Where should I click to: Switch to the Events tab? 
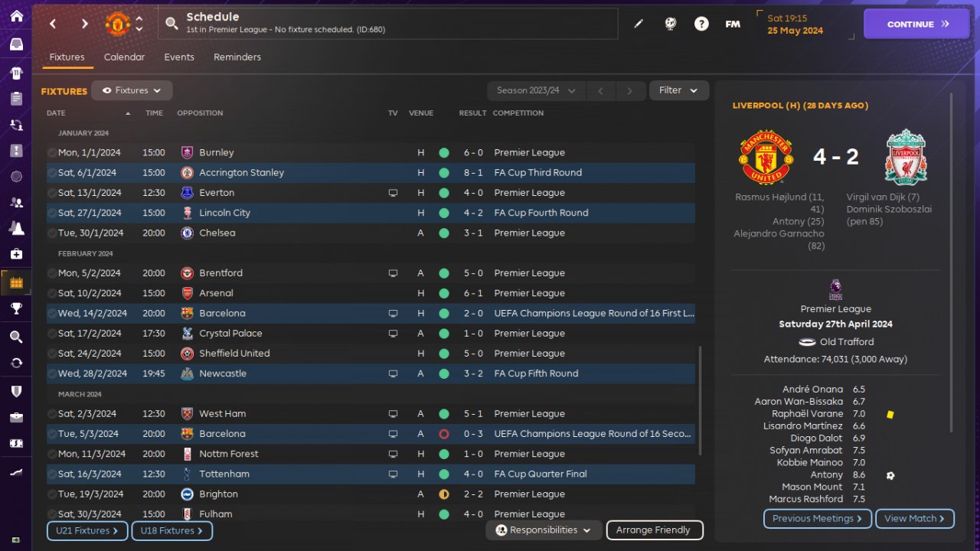[179, 57]
